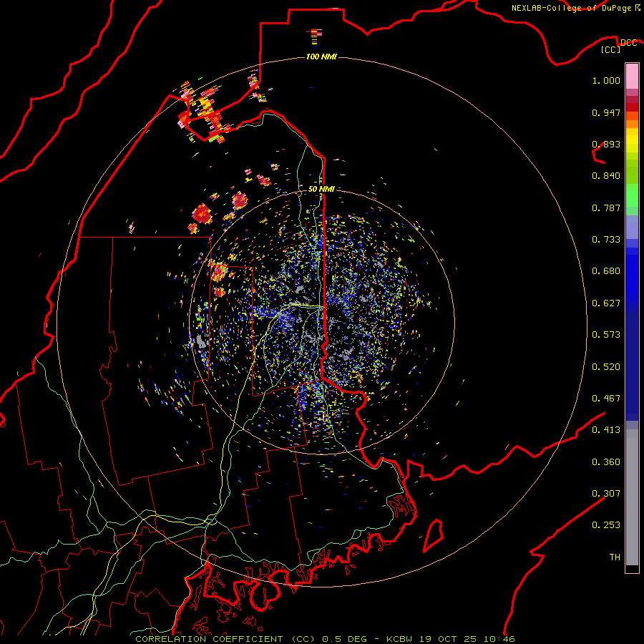Click the 1.000 value on the color scale
This screenshot has width=644, height=644.
click(x=606, y=80)
